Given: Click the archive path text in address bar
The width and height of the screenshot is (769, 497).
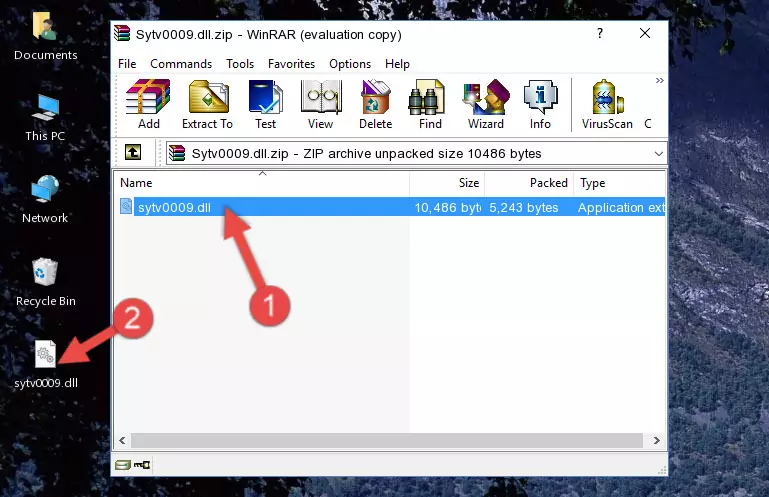Looking at the screenshot, I should coord(366,154).
